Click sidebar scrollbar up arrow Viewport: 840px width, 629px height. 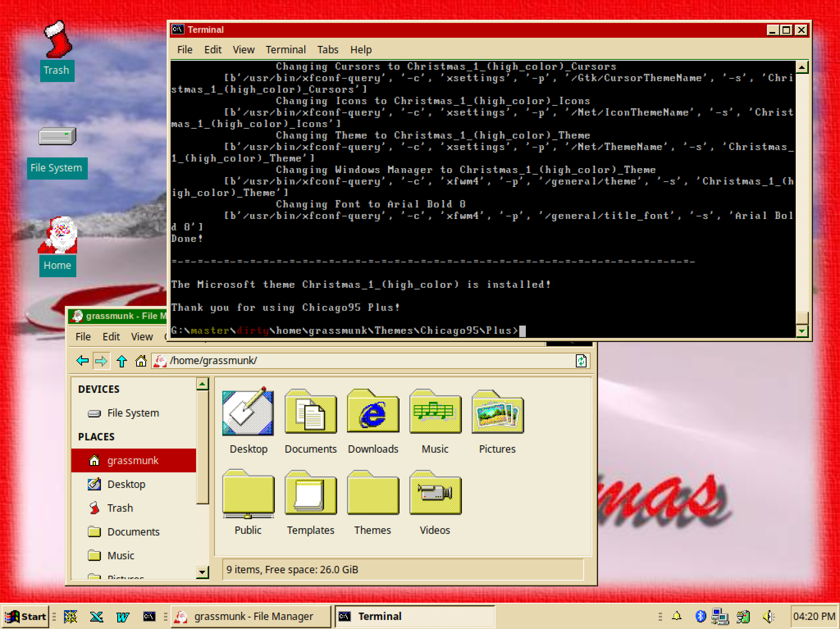[x=202, y=384]
